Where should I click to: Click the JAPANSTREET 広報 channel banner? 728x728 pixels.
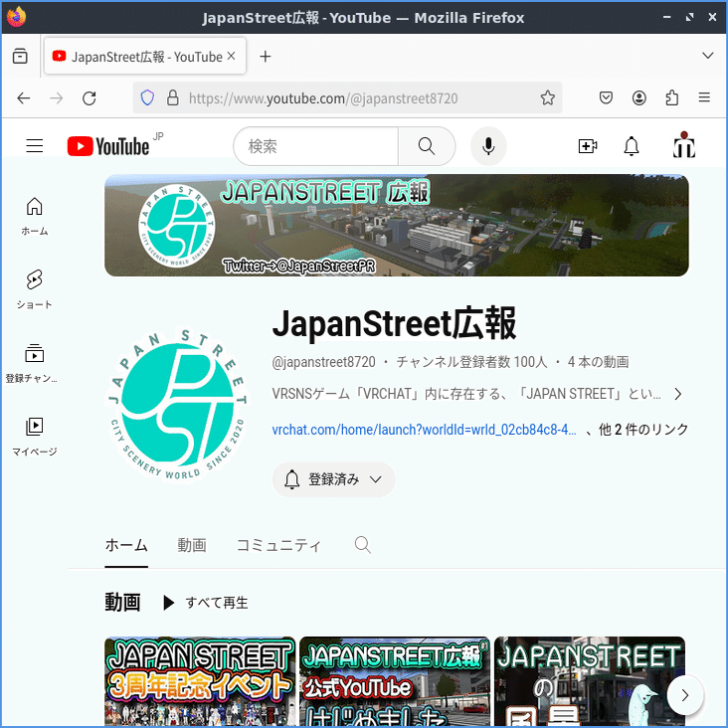pos(397,225)
